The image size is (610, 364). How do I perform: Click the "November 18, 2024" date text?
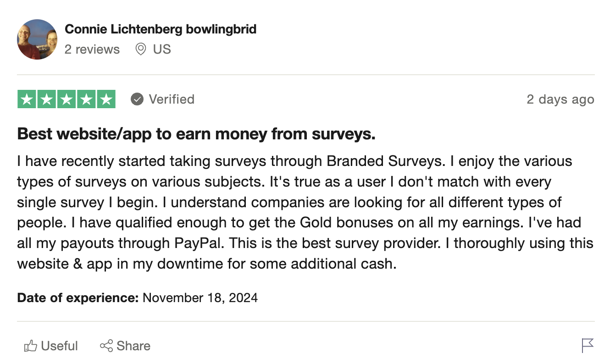(x=200, y=298)
